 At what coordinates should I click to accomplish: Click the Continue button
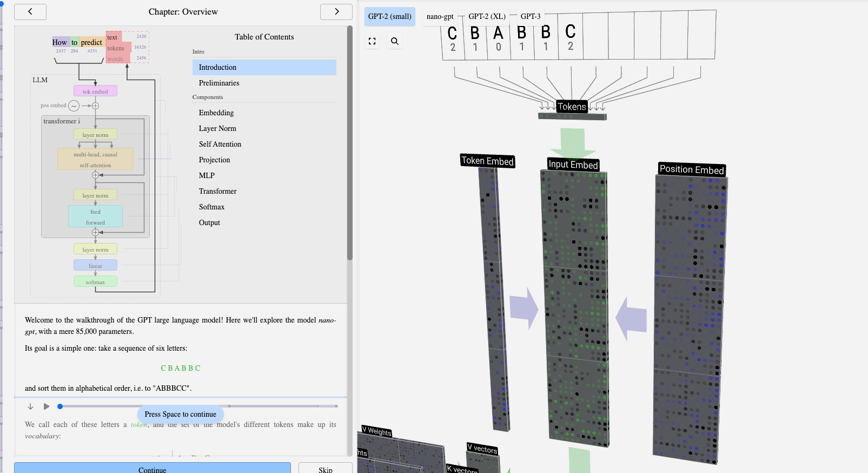coord(152,469)
